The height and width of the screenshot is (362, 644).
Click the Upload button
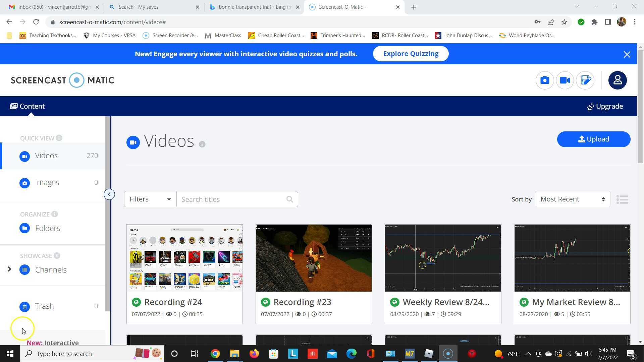(x=593, y=139)
